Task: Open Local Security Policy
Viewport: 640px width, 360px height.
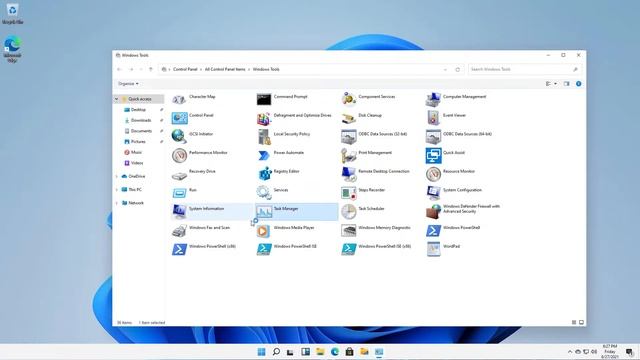Action: tap(283, 136)
